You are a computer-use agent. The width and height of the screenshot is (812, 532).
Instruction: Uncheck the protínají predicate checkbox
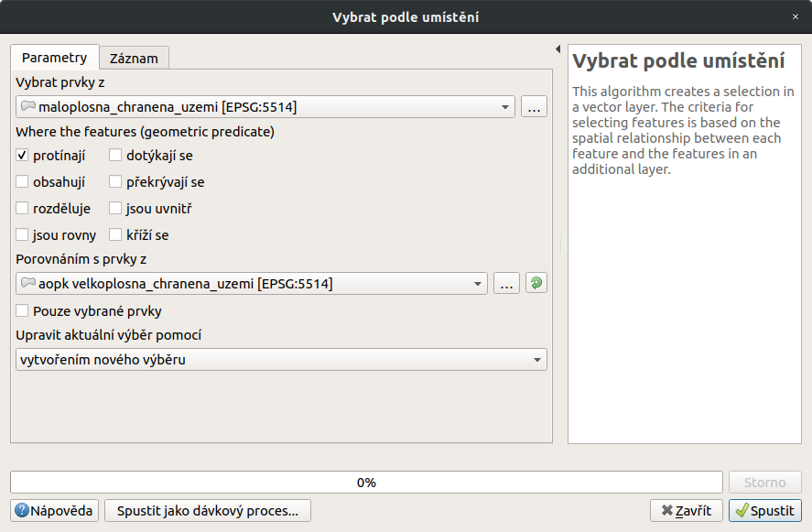22,155
